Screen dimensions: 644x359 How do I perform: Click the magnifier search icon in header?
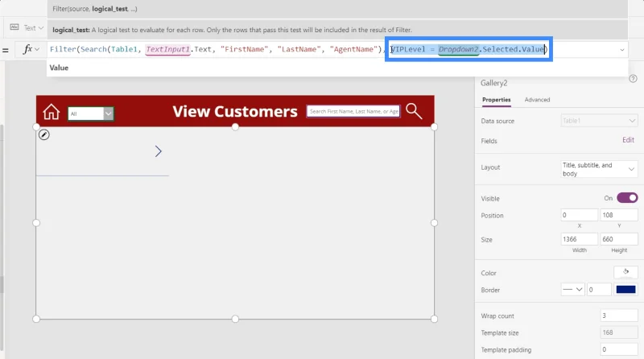(414, 111)
